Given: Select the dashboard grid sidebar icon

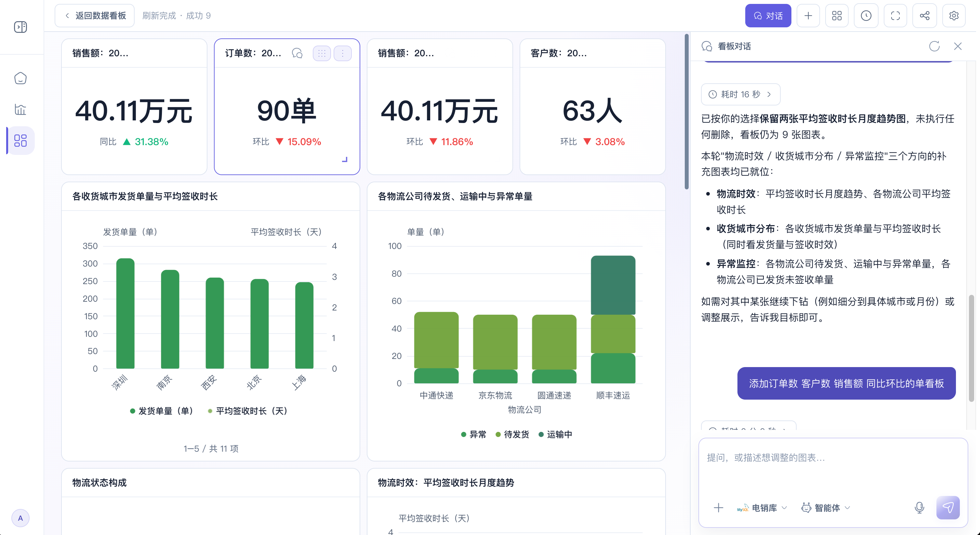Looking at the screenshot, I should (x=20, y=141).
